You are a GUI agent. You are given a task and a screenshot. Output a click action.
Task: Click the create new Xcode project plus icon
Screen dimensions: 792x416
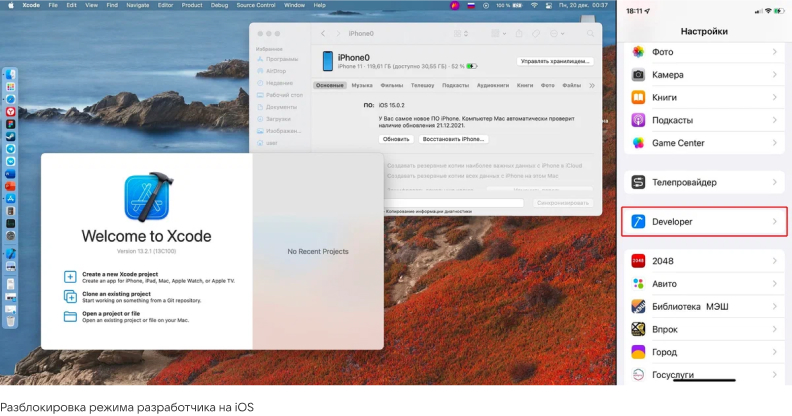pos(70,277)
